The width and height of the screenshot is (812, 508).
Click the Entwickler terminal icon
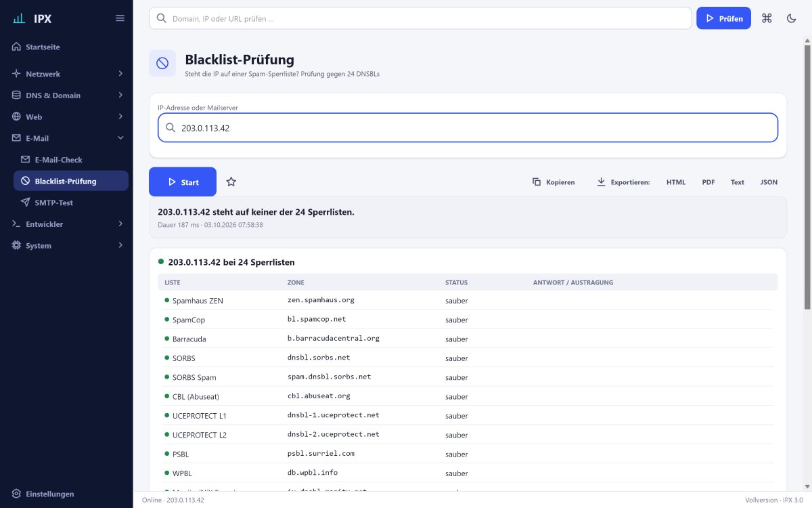click(16, 224)
